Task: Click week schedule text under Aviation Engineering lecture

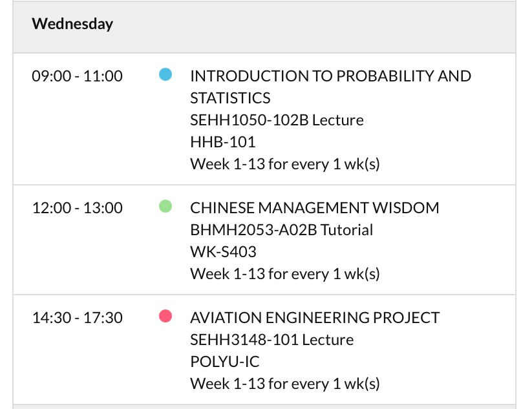Action: point(284,384)
